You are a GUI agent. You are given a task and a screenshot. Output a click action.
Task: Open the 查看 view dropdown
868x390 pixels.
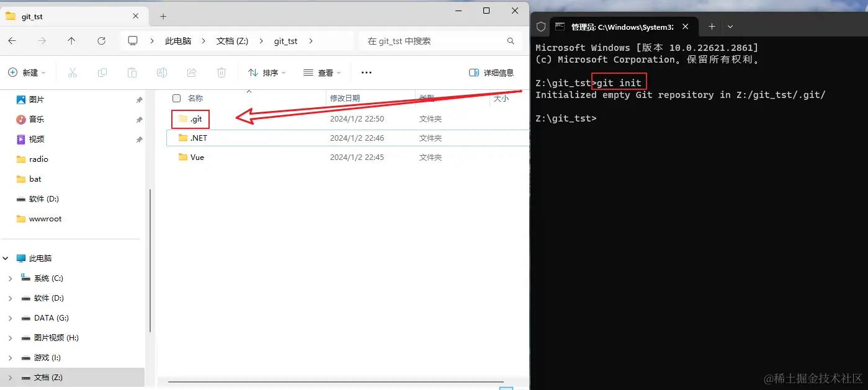322,73
